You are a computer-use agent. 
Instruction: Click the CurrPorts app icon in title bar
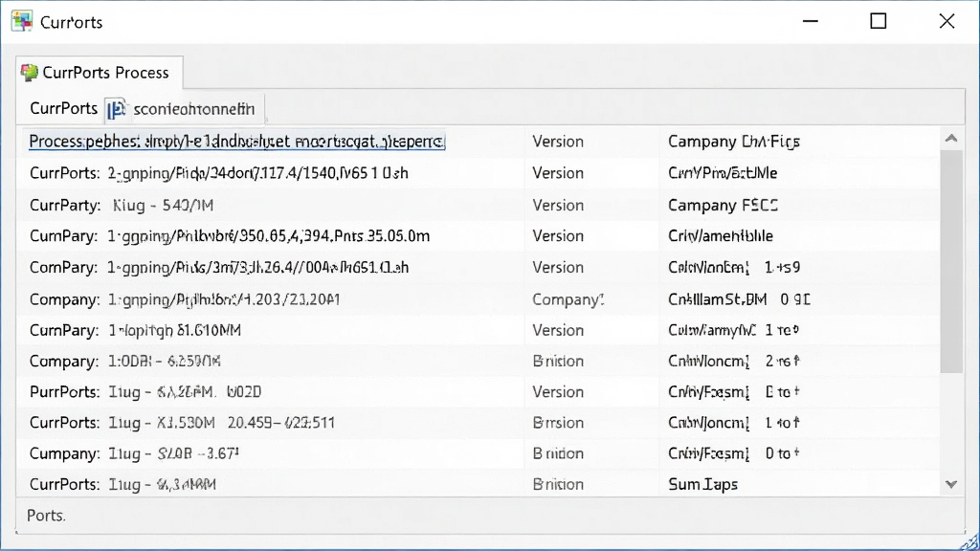[22, 21]
